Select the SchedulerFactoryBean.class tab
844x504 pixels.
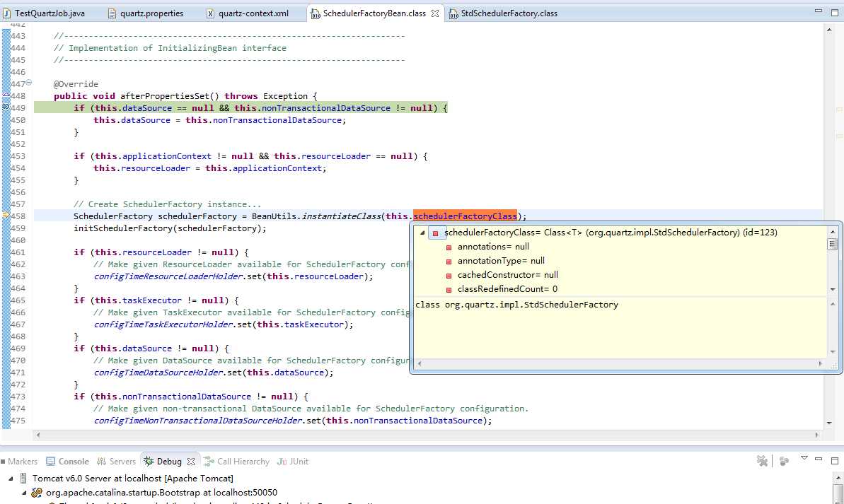[x=374, y=13]
